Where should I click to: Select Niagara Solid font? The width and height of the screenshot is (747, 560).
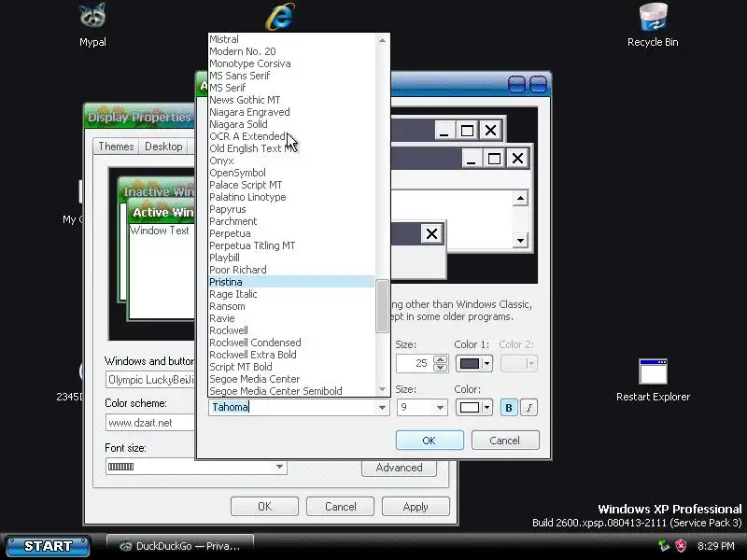(x=291, y=124)
